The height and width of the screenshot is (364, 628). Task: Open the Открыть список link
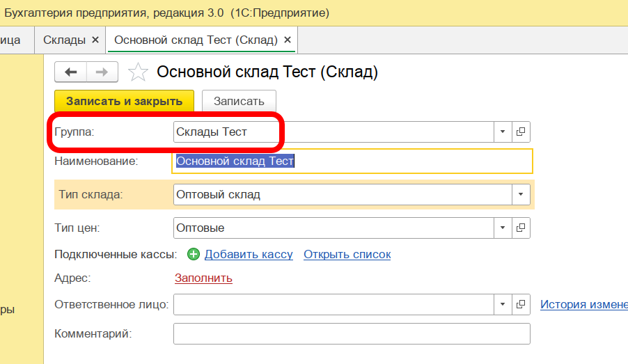click(x=347, y=255)
